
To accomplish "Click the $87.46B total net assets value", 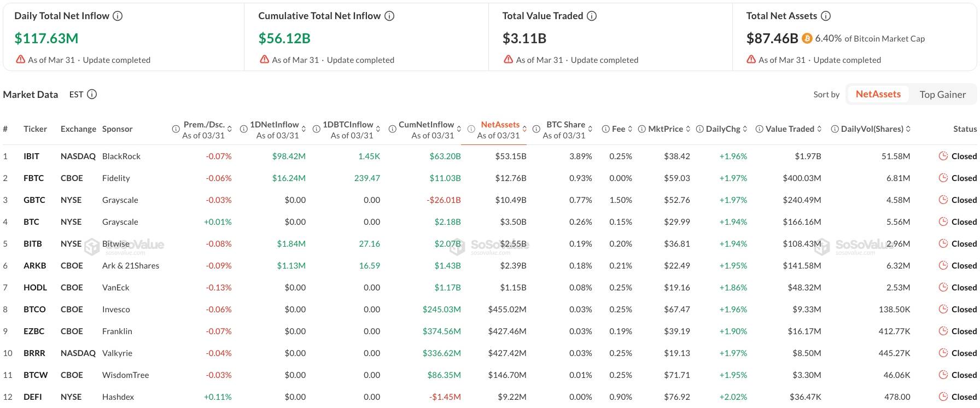I will pyautogui.click(x=772, y=38).
